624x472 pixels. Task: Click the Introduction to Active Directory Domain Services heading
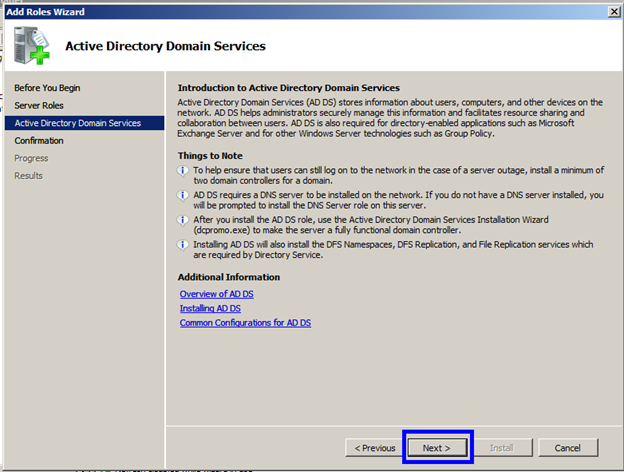[289, 88]
